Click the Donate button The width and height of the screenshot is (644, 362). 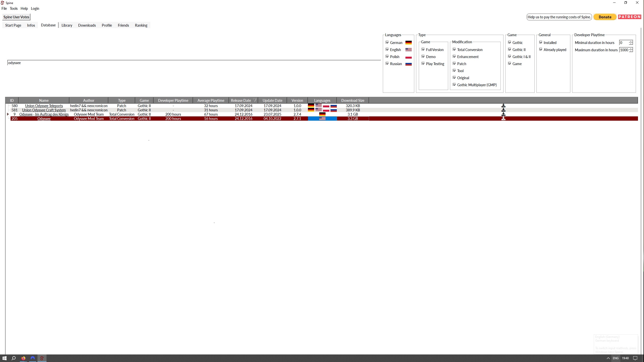click(x=605, y=17)
